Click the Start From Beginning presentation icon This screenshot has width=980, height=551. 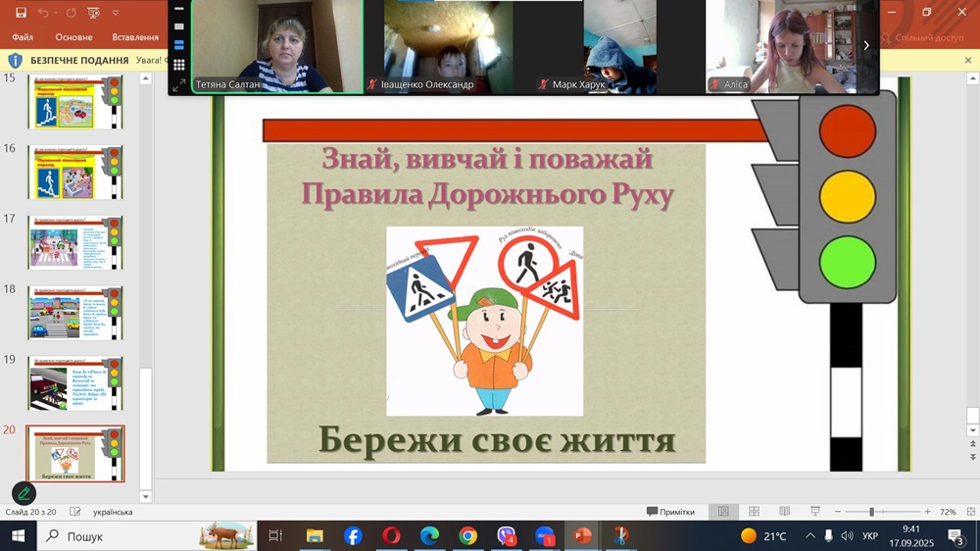coord(93,13)
